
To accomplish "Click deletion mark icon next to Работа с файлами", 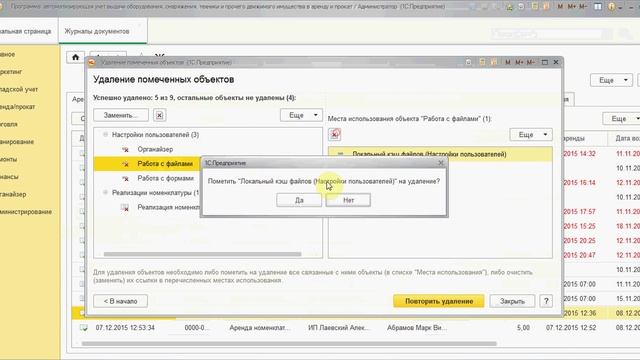I will click(125, 164).
